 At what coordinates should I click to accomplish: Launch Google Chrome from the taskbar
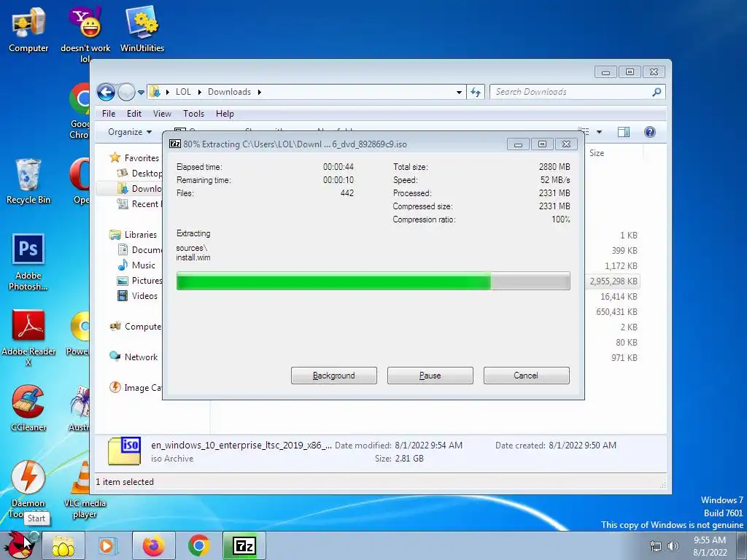click(198, 545)
